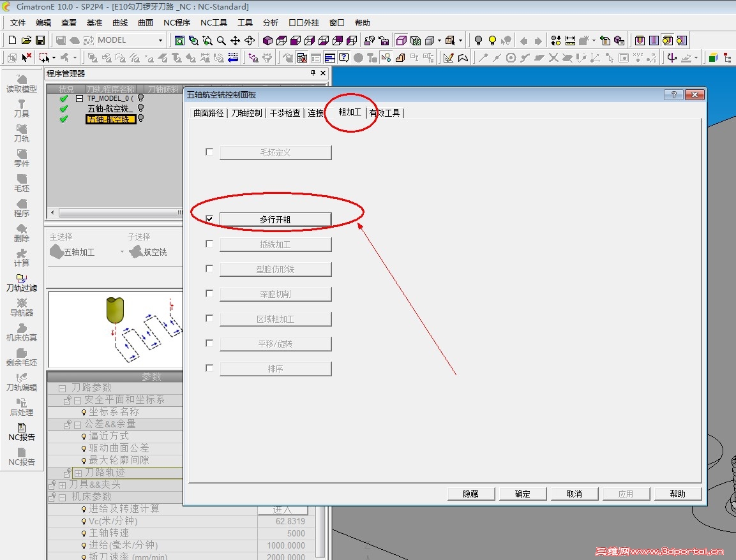Click the gray light bulb hide icon
736x560 pixels.
[x=478, y=41]
